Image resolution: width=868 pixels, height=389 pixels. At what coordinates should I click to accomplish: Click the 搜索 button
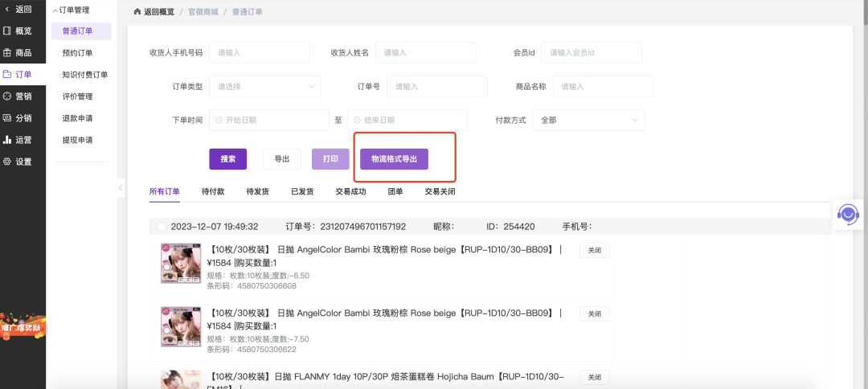tap(228, 159)
